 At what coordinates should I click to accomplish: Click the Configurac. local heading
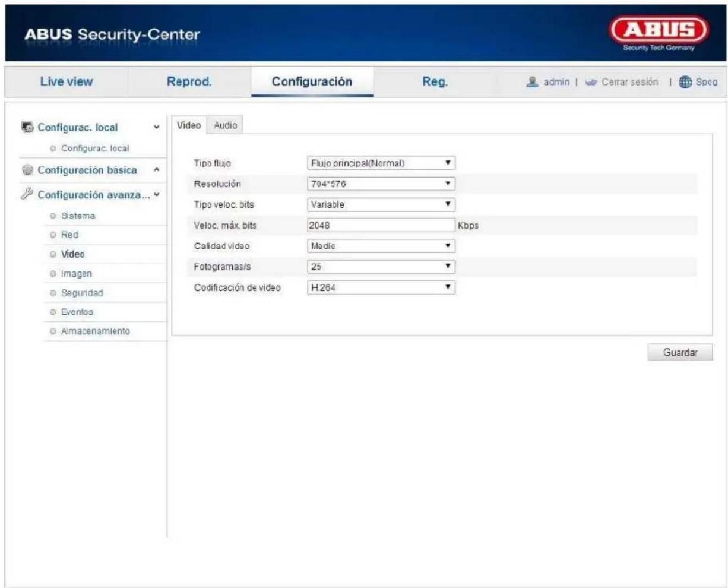pos(78,127)
